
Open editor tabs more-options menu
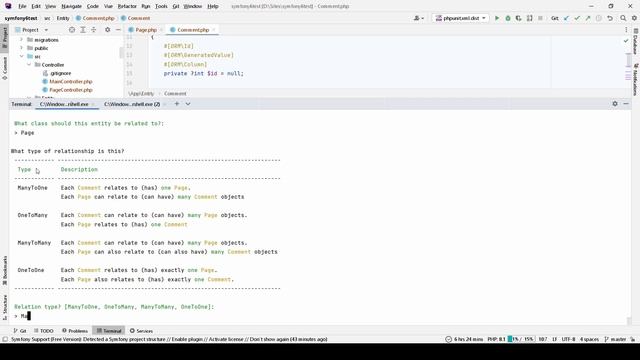coord(626,30)
